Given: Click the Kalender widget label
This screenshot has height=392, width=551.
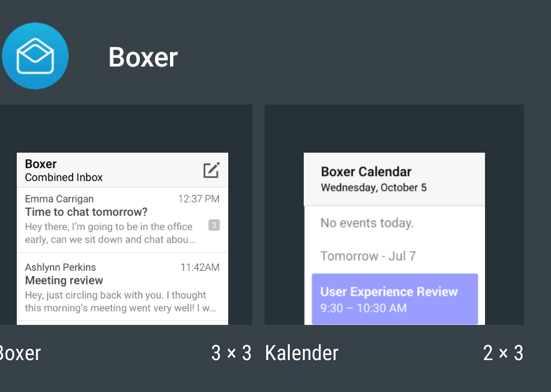Looking at the screenshot, I should point(302,353).
